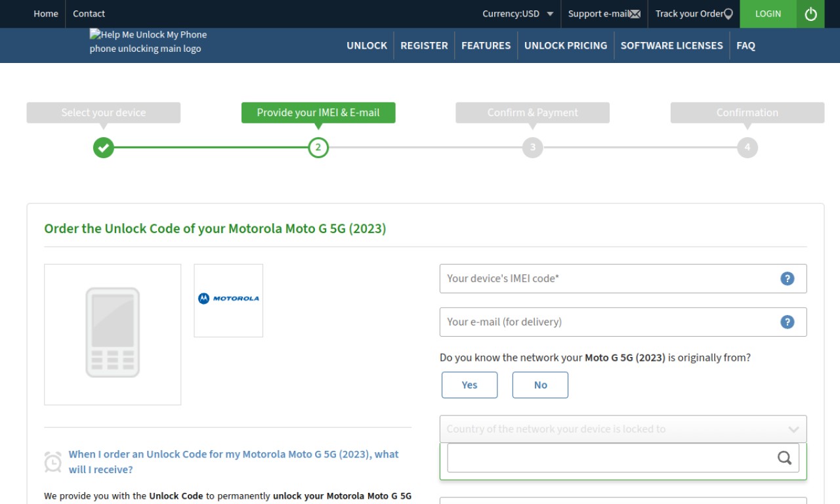Click the alarm clock icon beside the question
Screen dimensions: 840x504
click(53, 461)
